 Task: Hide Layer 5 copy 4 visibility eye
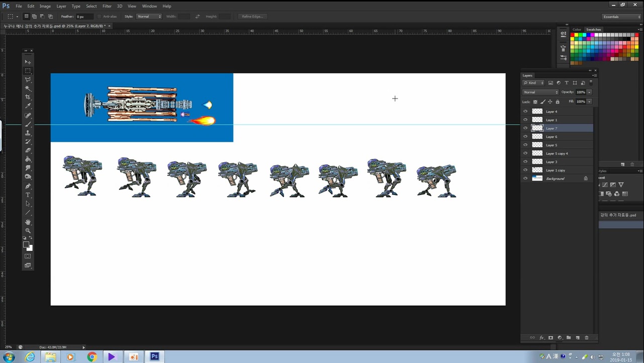coord(525,153)
